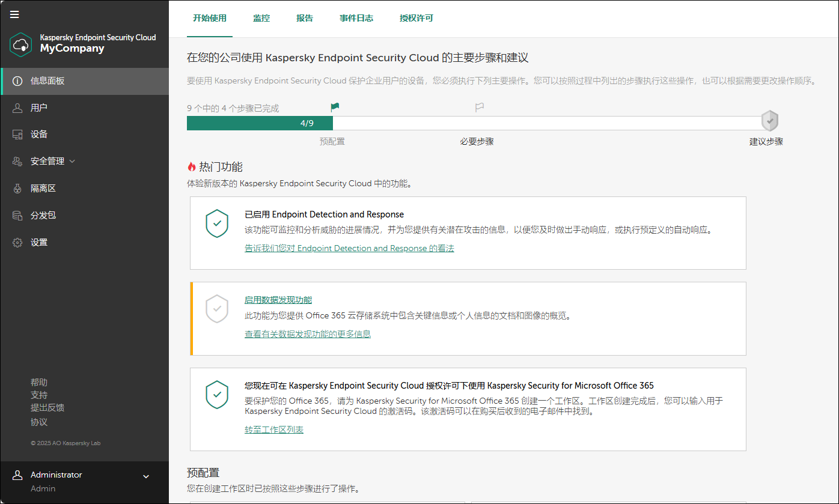Click the 转至工作区列表 link
This screenshot has height=504, width=839.
point(273,430)
